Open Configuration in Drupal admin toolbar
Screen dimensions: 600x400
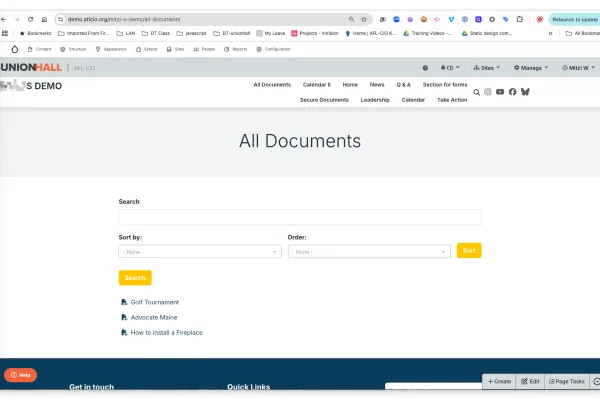(x=274, y=49)
